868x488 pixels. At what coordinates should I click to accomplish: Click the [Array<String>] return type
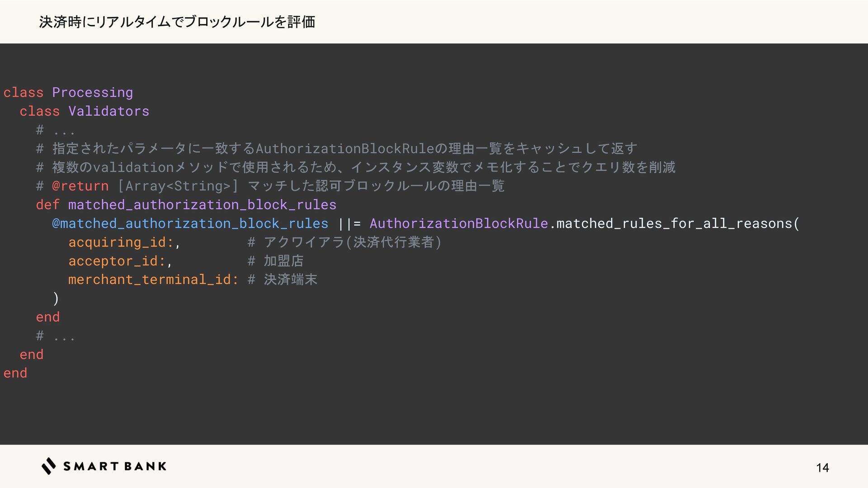click(x=178, y=186)
